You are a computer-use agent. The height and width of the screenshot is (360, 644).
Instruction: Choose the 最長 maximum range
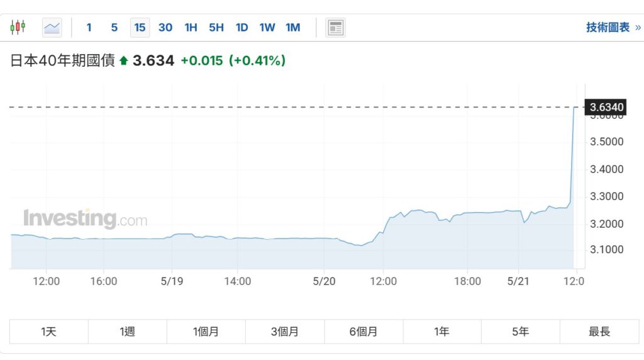tap(599, 332)
